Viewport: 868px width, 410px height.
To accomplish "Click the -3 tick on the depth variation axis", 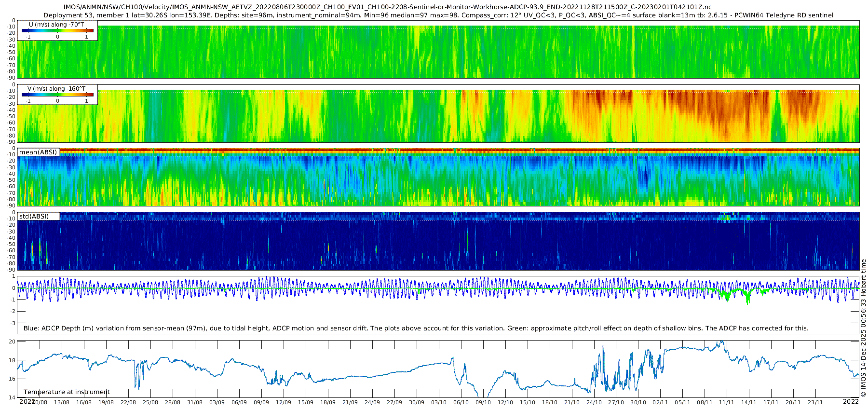I will coord(13,323).
